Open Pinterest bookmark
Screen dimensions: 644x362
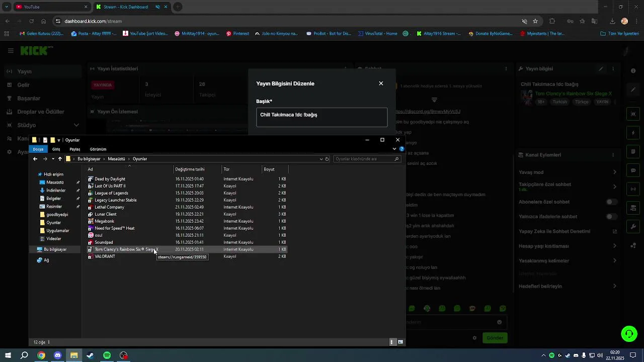[x=237, y=34]
